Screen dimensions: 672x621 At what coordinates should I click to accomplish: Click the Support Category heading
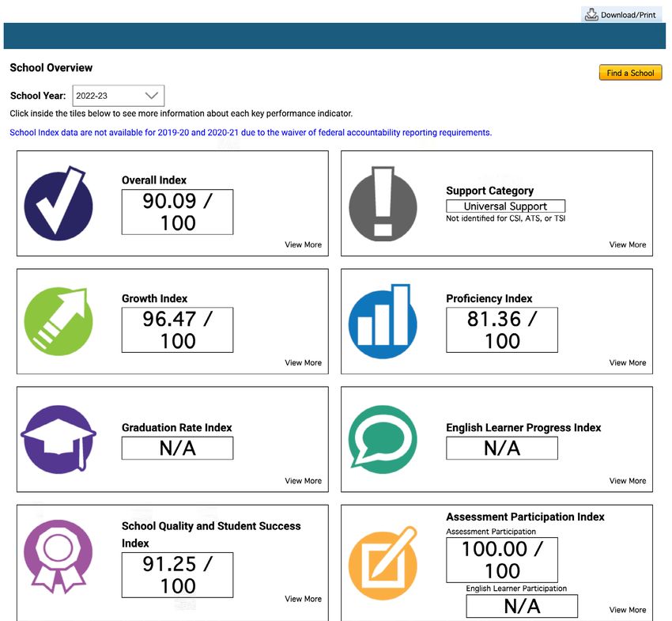pyautogui.click(x=490, y=191)
